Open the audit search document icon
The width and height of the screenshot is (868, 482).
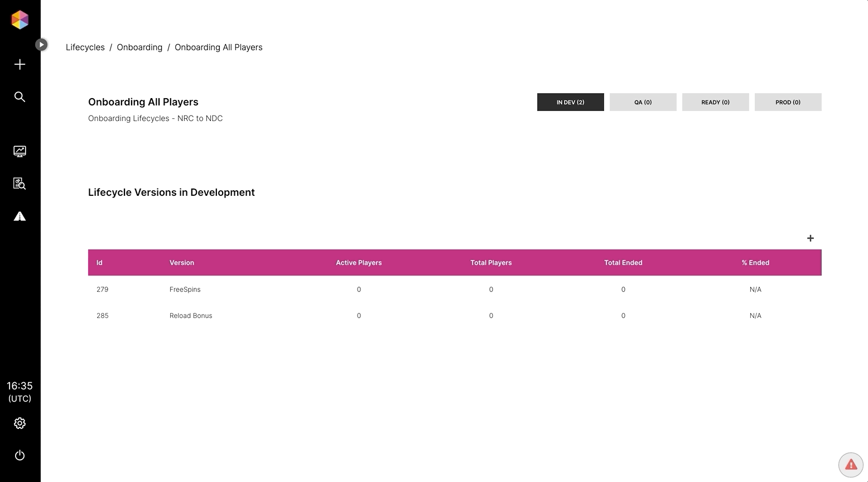coord(20,184)
